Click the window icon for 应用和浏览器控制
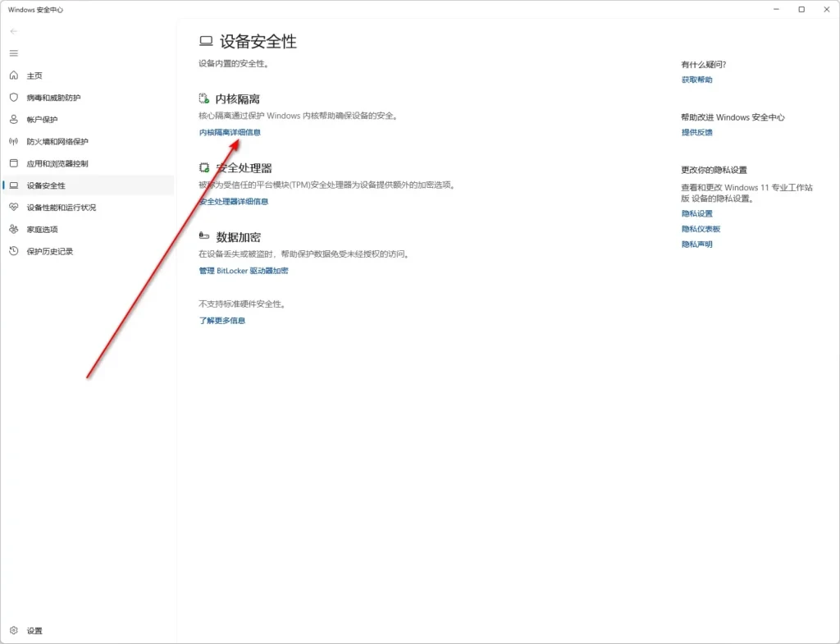This screenshot has height=644, width=840. [x=14, y=163]
